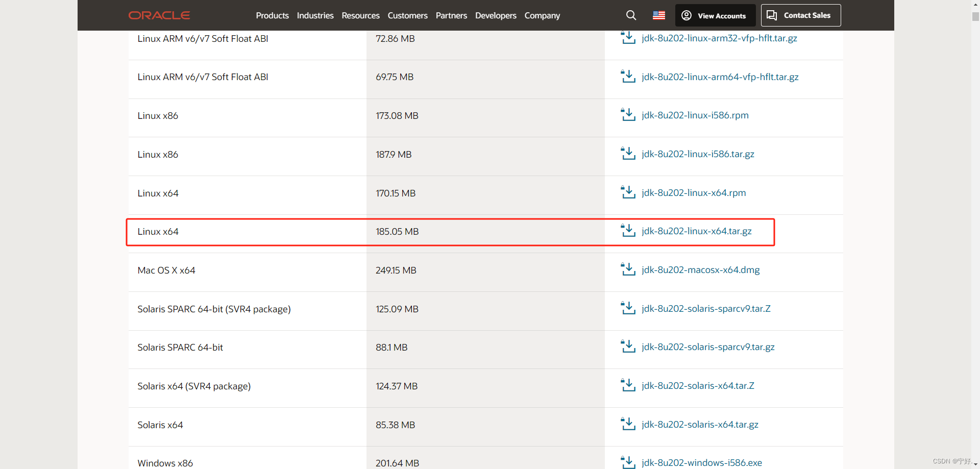The width and height of the screenshot is (980, 469).
Task: Download jdk-8u202-macosx-x64.dmg link
Action: tap(701, 270)
